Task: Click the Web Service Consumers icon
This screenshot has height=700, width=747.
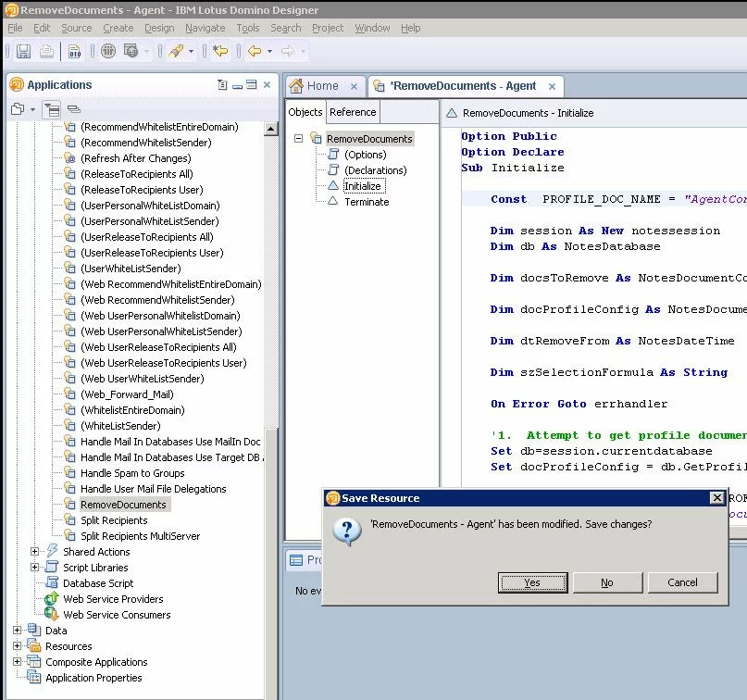Action: (51, 615)
